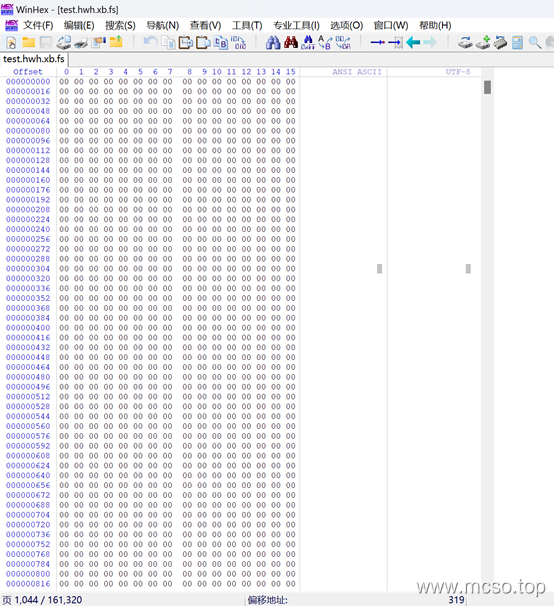Click the teal Back arrow icon
The height and width of the screenshot is (607, 555).
413,42
